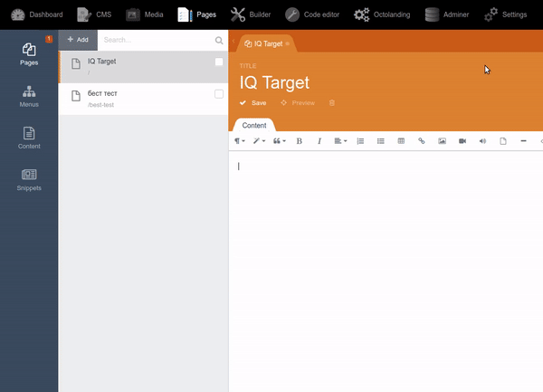Open text alignment dropdown

click(340, 141)
